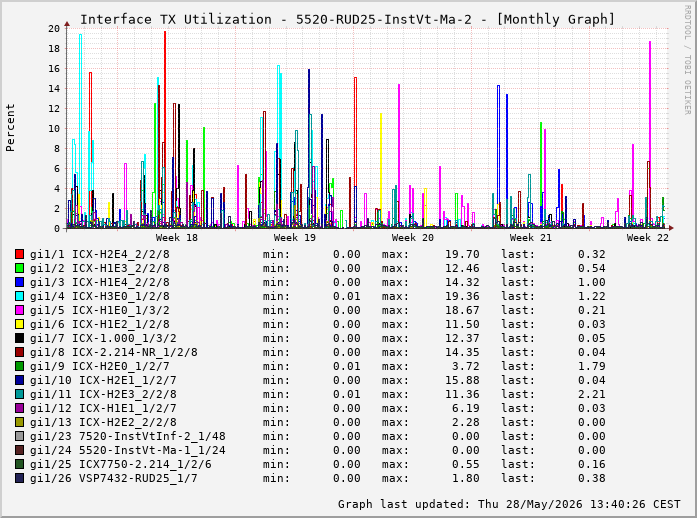
Task: Select the label gi1/7 ICX-1.000_1/3/2
Action: click(103, 338)
